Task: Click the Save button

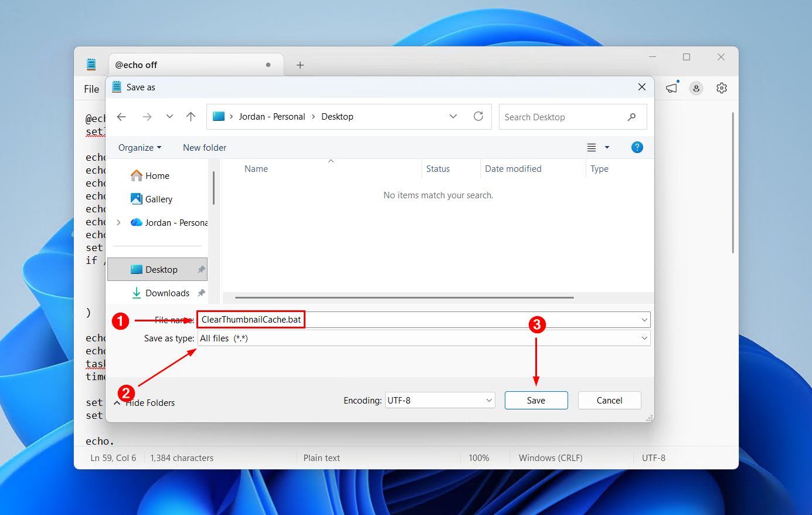Action: (x=536, y=401)
